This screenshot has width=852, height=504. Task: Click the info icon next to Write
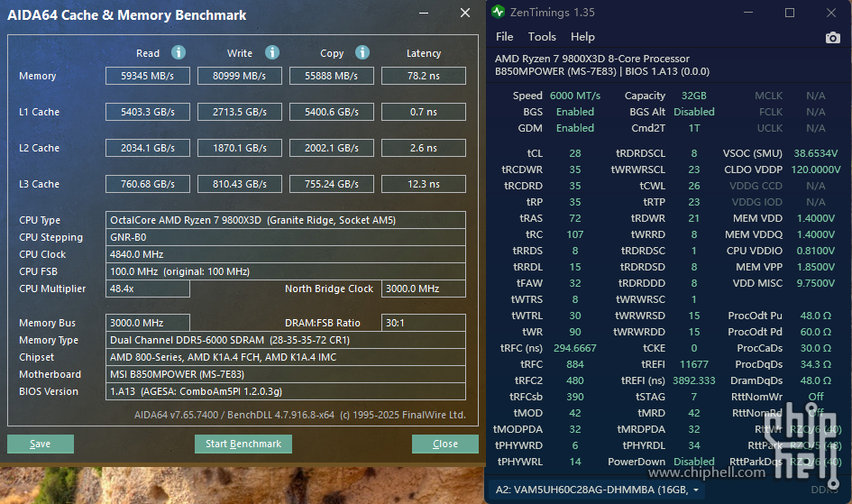(272, 53)
